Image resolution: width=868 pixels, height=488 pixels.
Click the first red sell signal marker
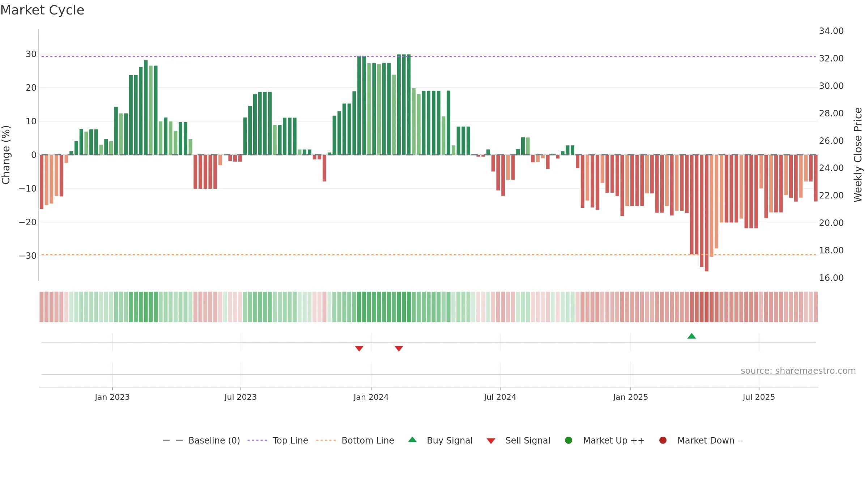(359, 348)
